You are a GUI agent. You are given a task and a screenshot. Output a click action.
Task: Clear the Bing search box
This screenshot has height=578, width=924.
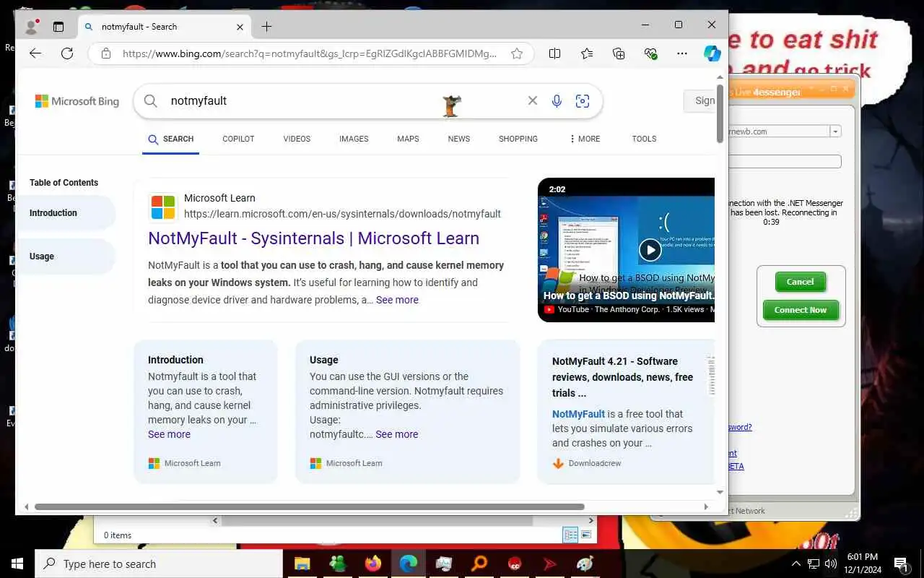pyautogui.click(x=533, y=101)
